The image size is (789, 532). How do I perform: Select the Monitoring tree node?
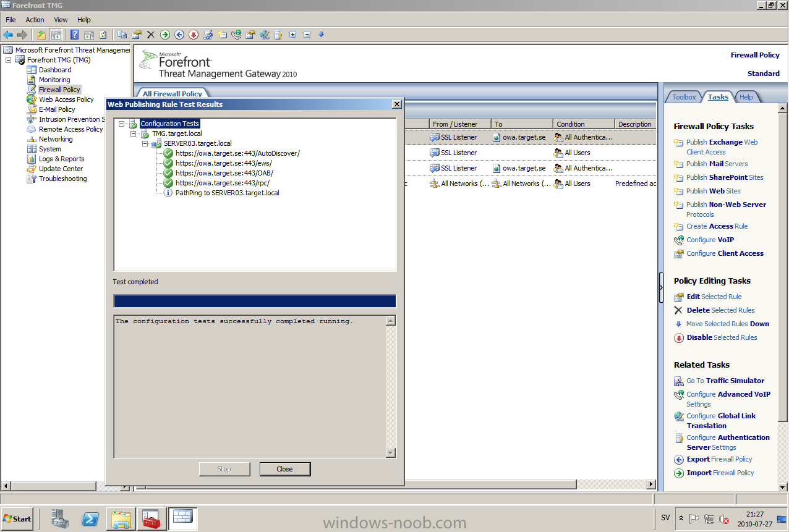54,80
